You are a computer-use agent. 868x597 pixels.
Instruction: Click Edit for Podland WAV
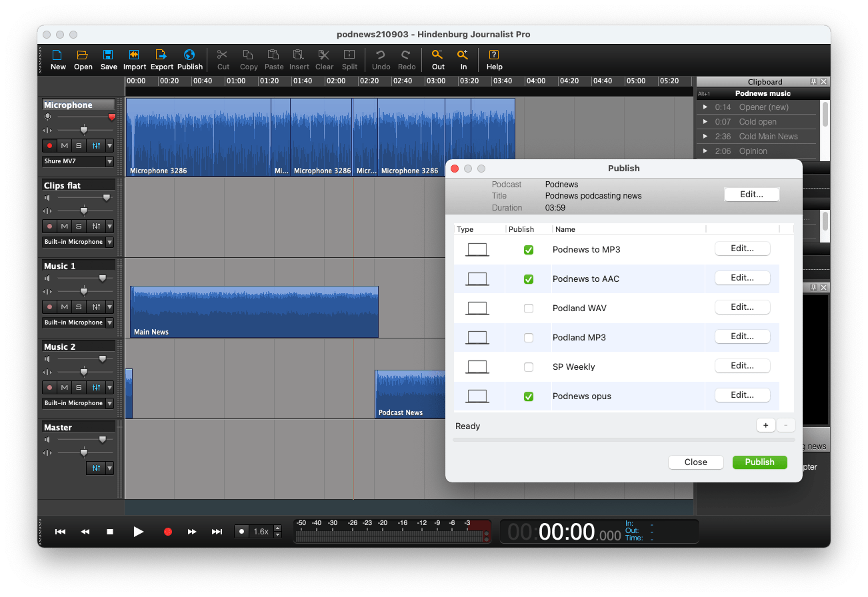point(742,307)
